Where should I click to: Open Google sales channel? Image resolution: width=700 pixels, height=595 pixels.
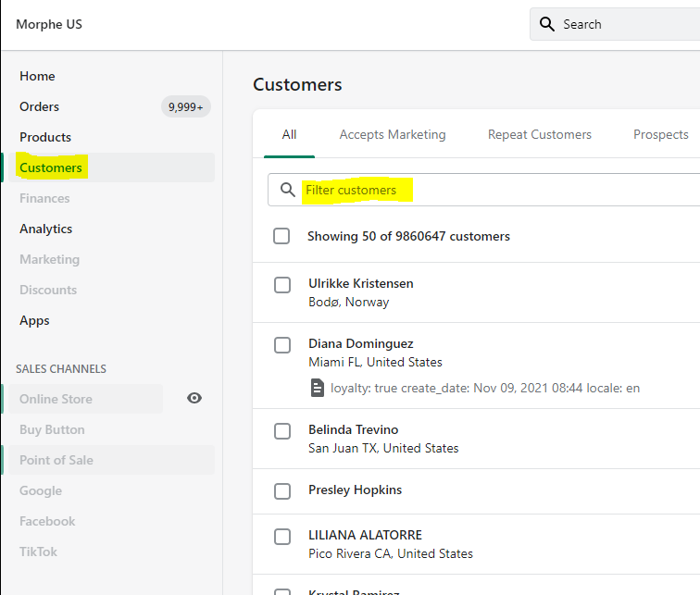41,490
